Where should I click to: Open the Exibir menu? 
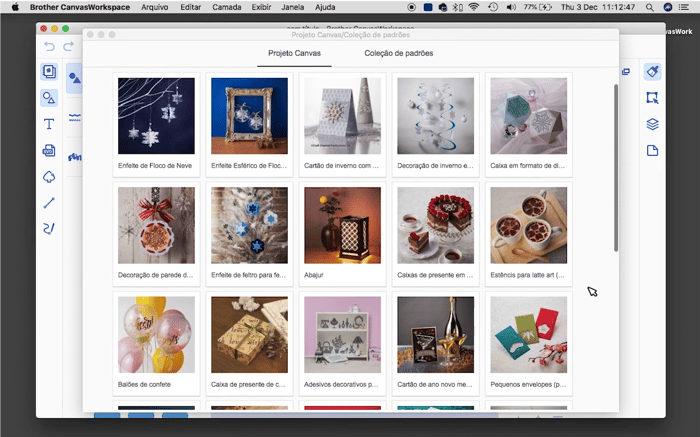click(261, 7)
